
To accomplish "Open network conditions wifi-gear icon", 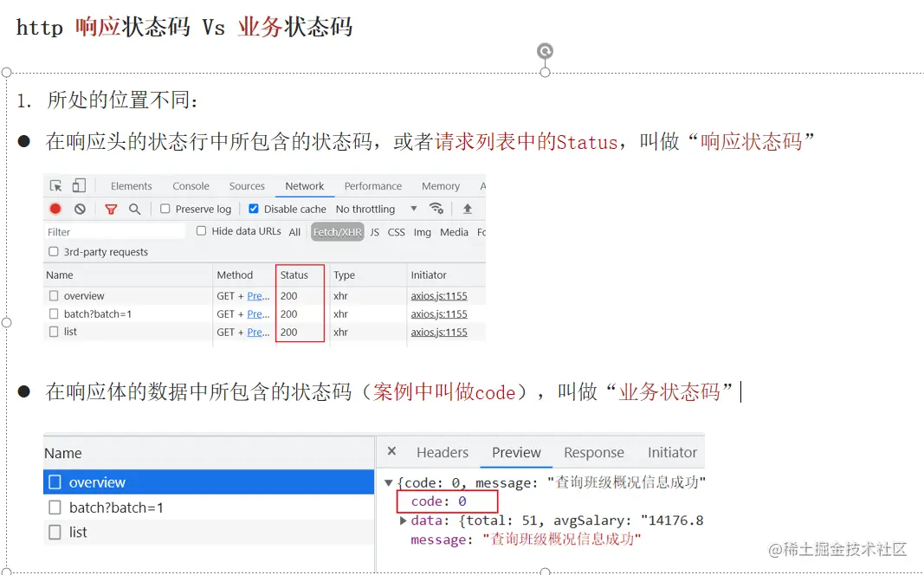I will [x=436, y=208].
